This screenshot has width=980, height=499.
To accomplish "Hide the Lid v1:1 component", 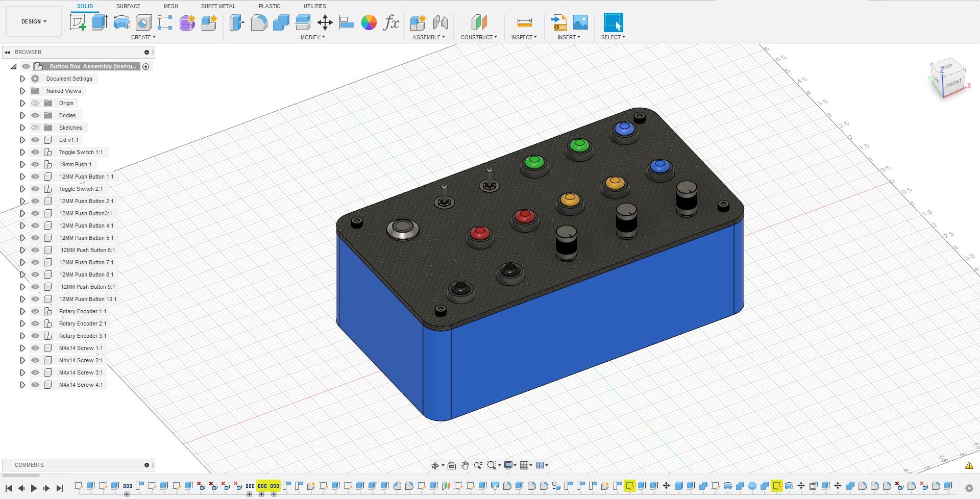I will [35, 139].
